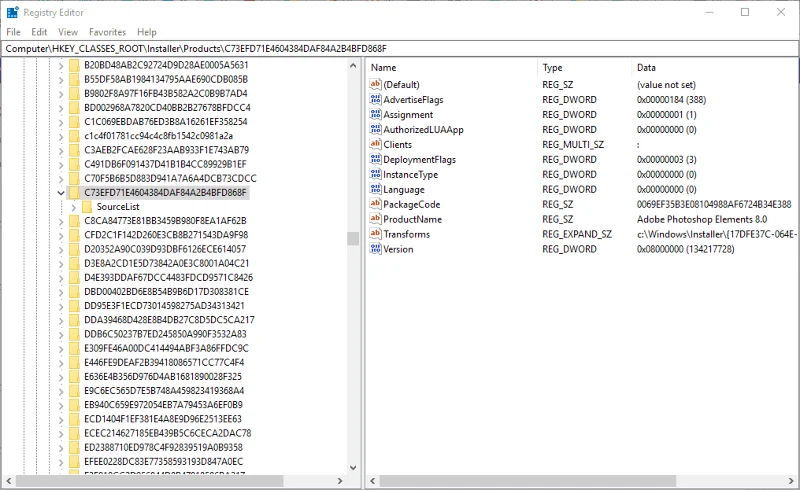Click the Registry Editor app icon in title bar
The image size is (800, 490).
pyautogui.click(x=13, y=12)
